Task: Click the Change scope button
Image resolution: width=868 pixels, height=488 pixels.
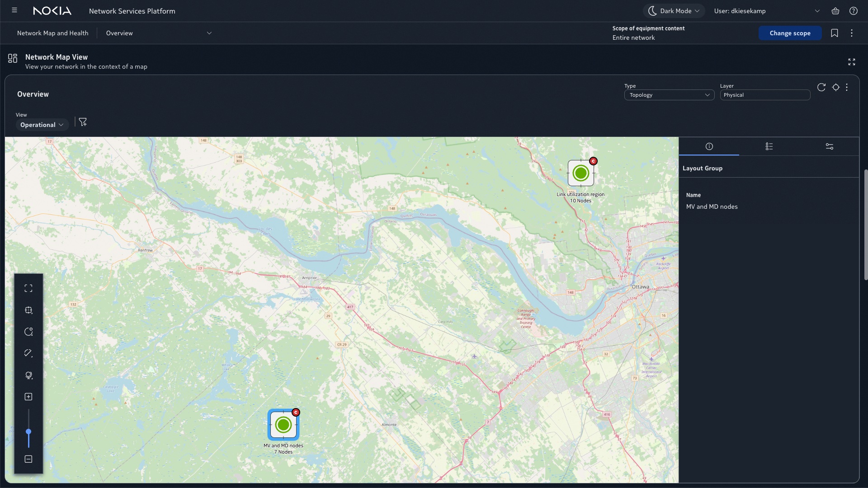Action: pos(790,33)
